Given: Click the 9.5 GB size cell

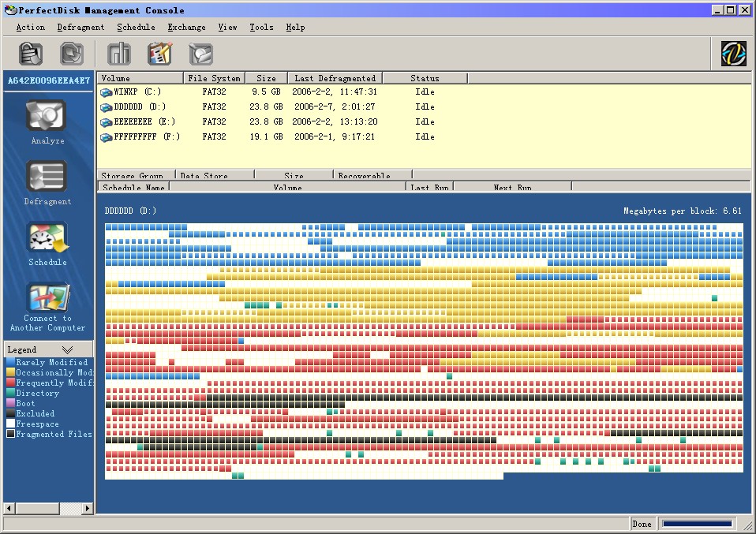Looking at the screenshot, I should pyautogui.click(x=266, y=91).
